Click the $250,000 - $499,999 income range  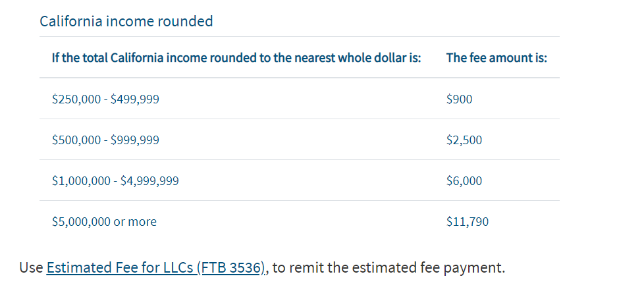tap(105, 99)
